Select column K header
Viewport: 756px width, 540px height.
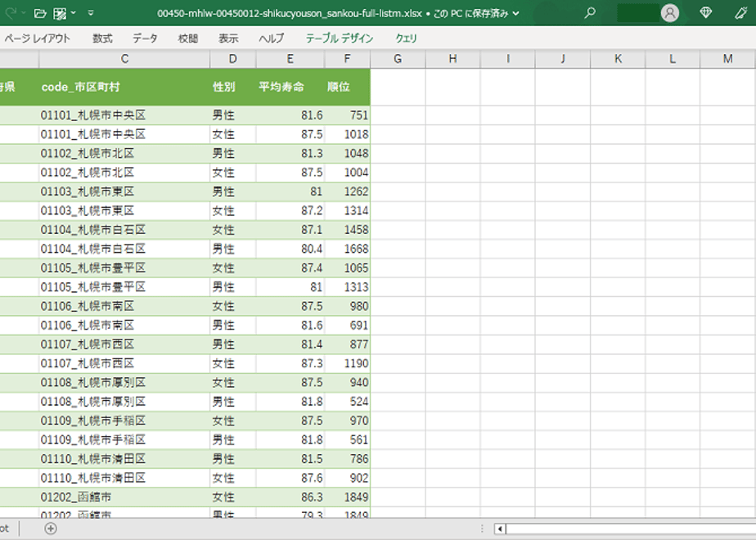(618, 59)
